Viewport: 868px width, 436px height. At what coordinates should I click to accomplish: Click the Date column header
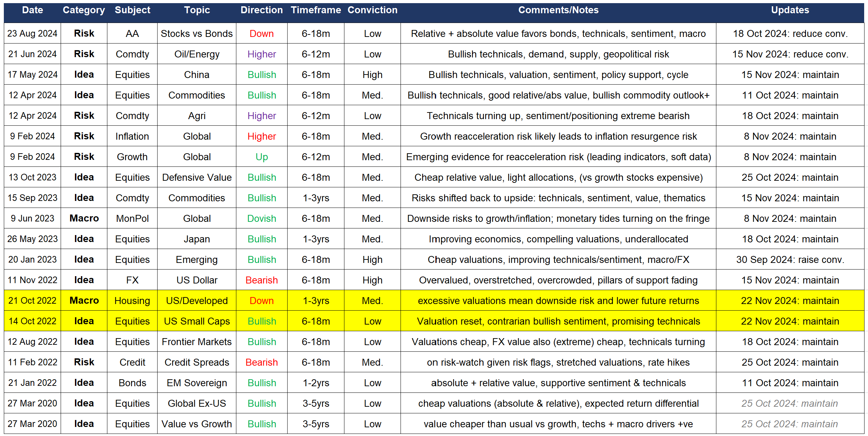(x=32, y=10)
